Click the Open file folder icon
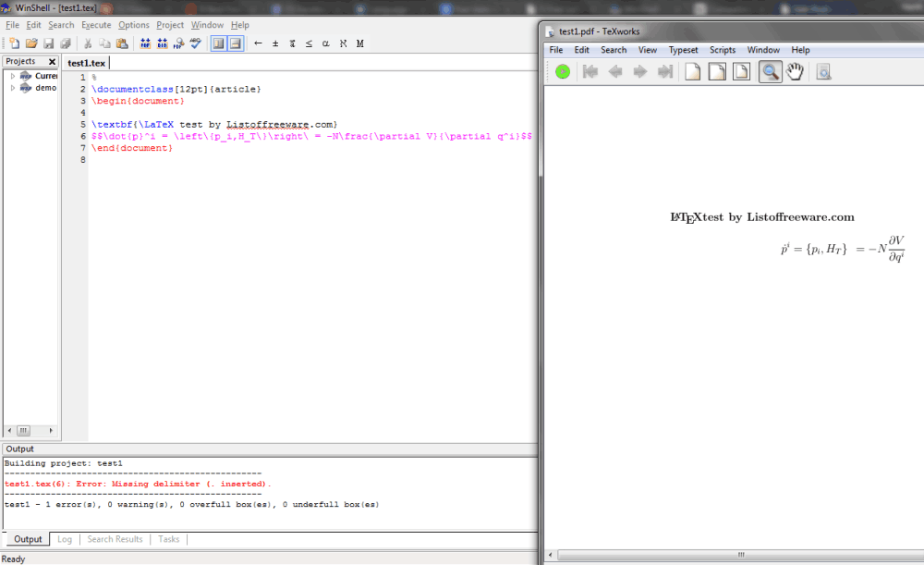 31,43
